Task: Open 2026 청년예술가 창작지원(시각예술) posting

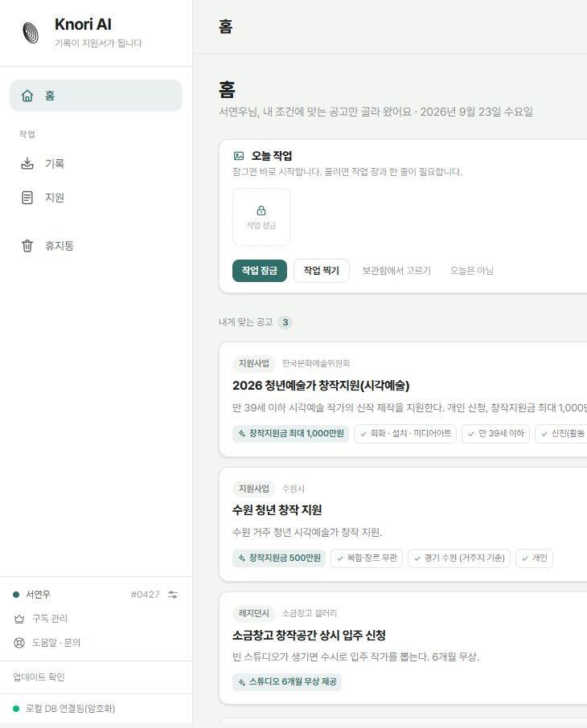Action: pyautogui.click(x=321, y=386)
